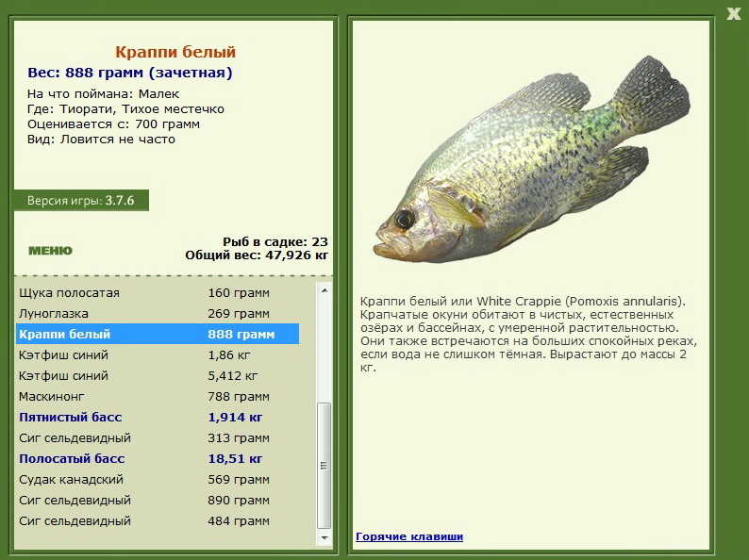Click the Вид: Ловится не часто line

pos(101,140)
